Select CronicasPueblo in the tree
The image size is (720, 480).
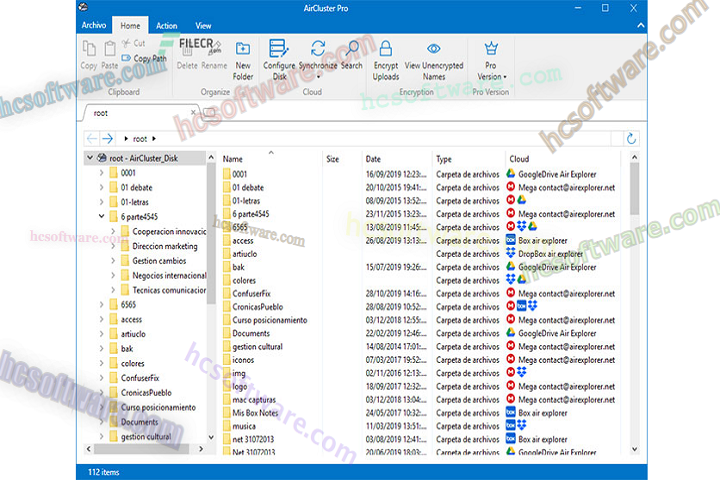(146, 393)
